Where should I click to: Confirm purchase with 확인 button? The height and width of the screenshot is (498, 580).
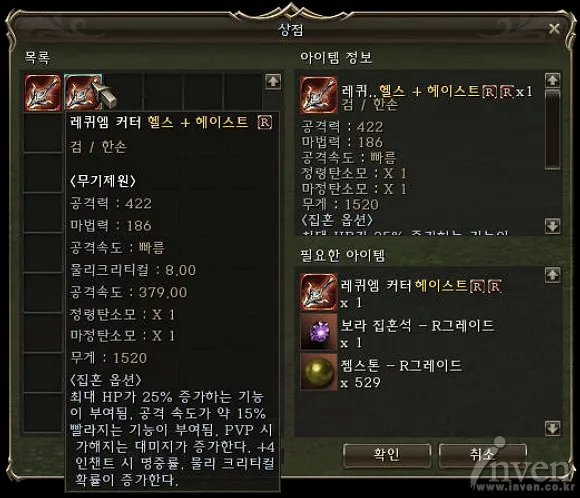[387, 455]
